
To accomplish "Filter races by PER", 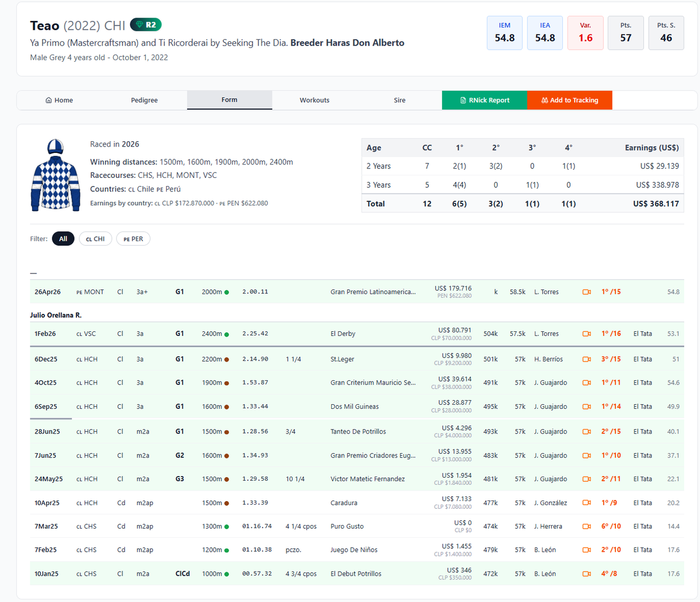I will coord(133,239).
